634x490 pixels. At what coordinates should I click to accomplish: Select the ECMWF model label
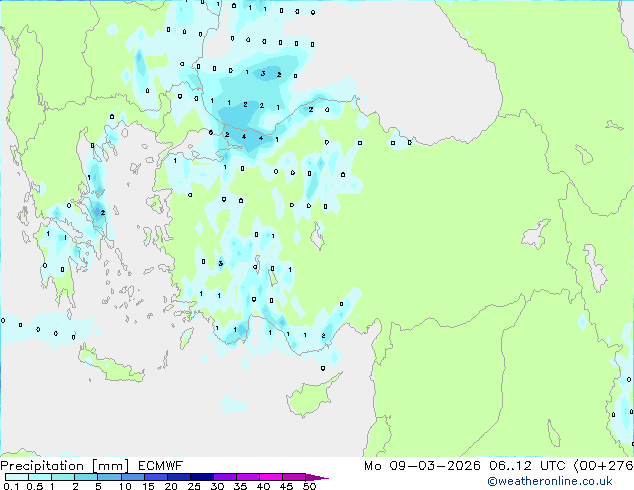(x=161, y=466)
